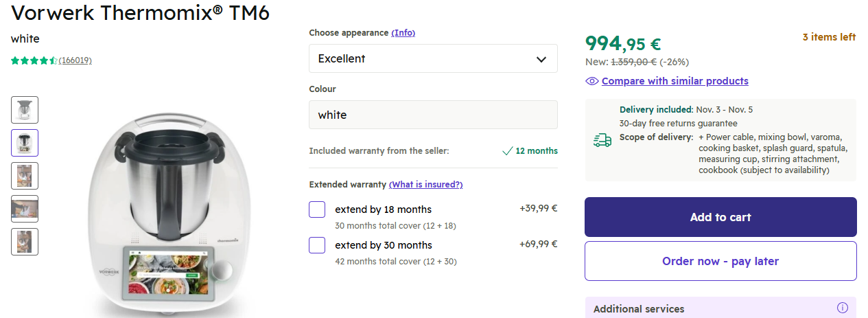
Task: Click the green star rating
Action: point(34,60)
